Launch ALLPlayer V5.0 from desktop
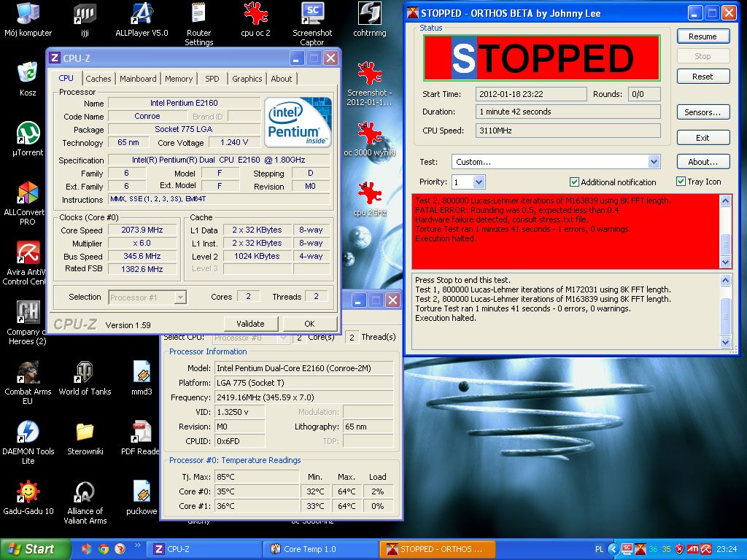This screenshot has width=747, height=560. (142, 20)
